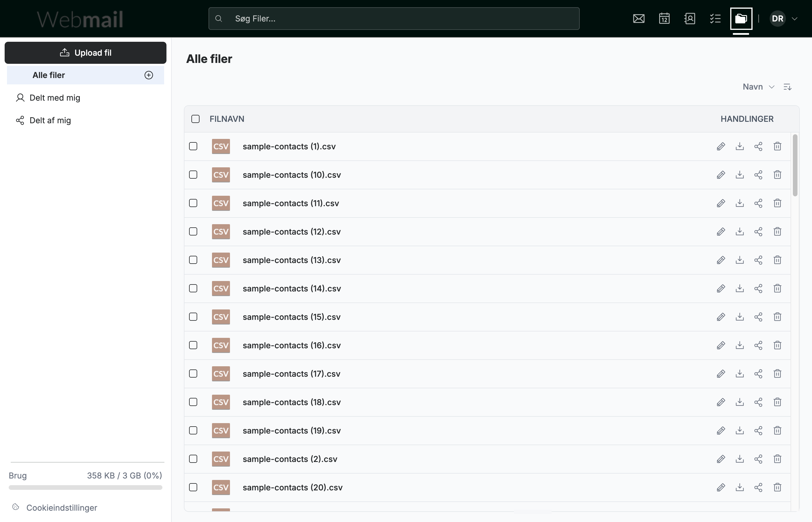812x522 pixels.
Task: Focus the Søg Filer search field
Action: (394, 19)
